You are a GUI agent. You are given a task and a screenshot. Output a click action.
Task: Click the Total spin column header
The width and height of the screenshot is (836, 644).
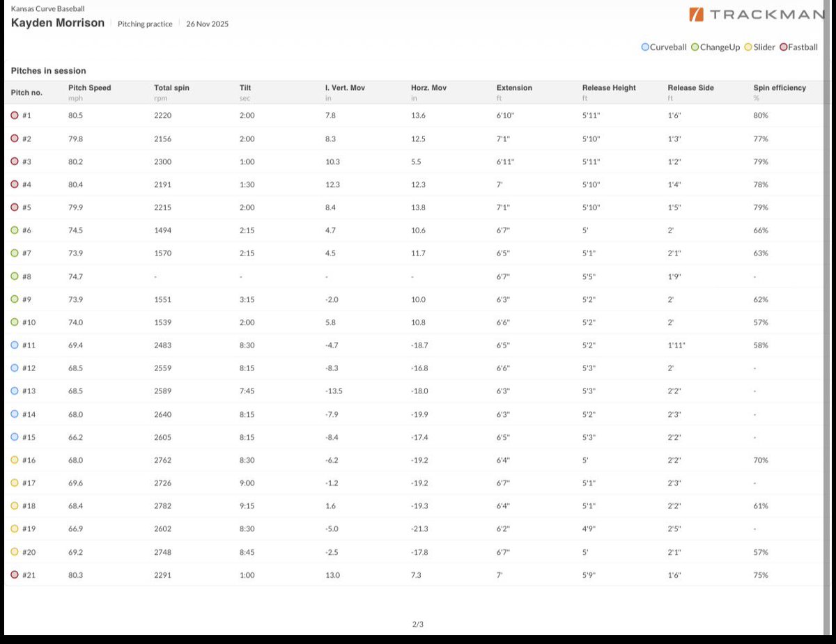pos(171,88)
